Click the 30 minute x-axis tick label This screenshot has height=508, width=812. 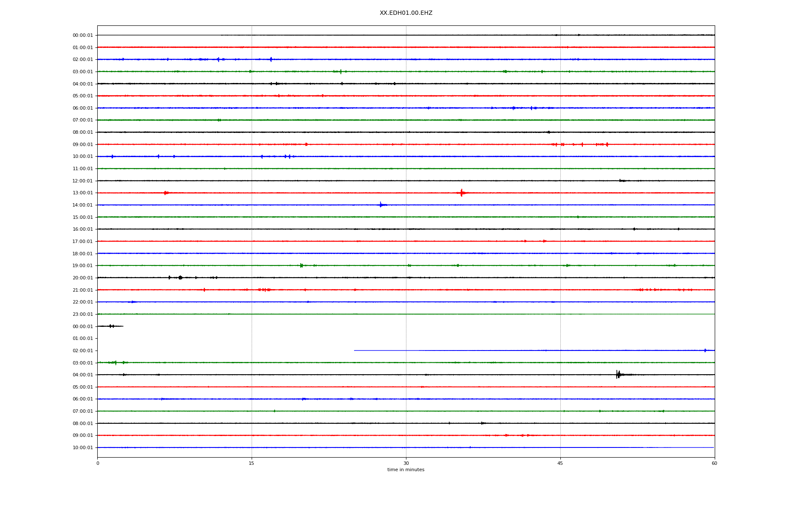[406, 463]
